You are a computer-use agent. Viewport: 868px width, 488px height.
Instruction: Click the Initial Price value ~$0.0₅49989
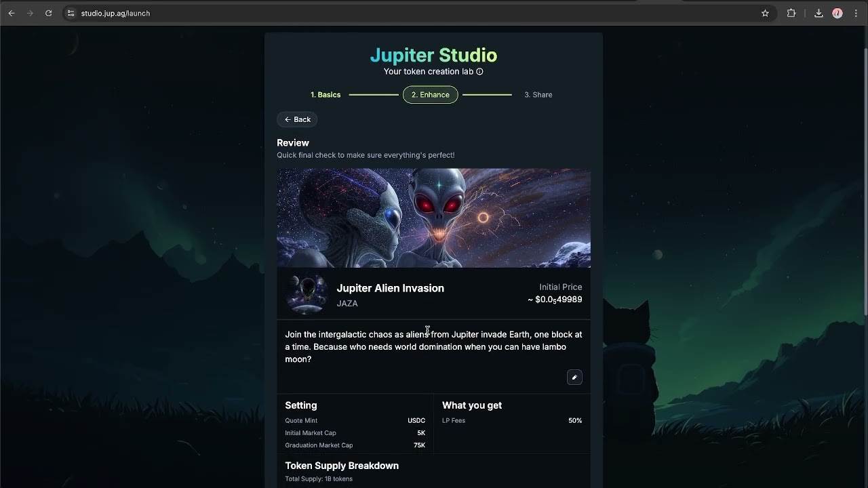pos(555,300)
